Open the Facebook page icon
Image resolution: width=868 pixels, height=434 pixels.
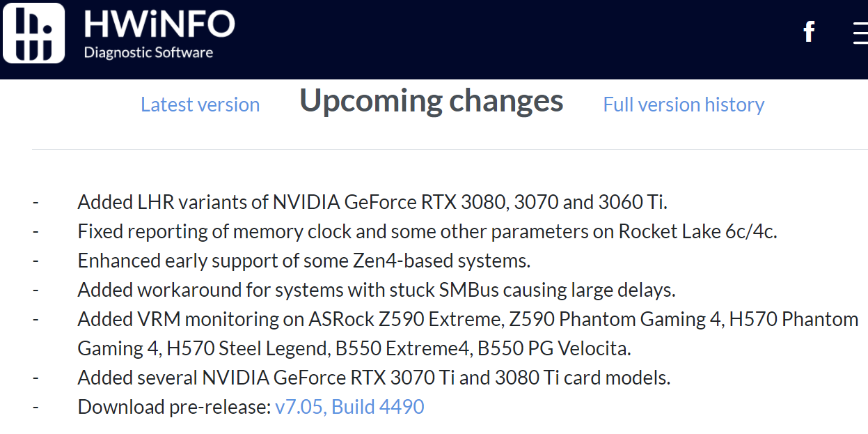[x=809, y=31]
